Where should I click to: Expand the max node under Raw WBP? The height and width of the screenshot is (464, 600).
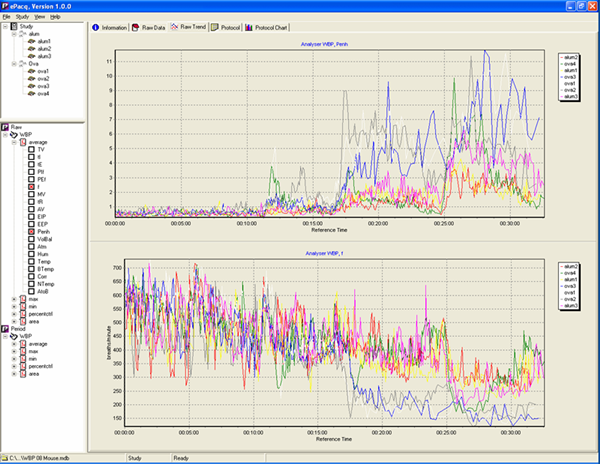click(x=12, y=298)
